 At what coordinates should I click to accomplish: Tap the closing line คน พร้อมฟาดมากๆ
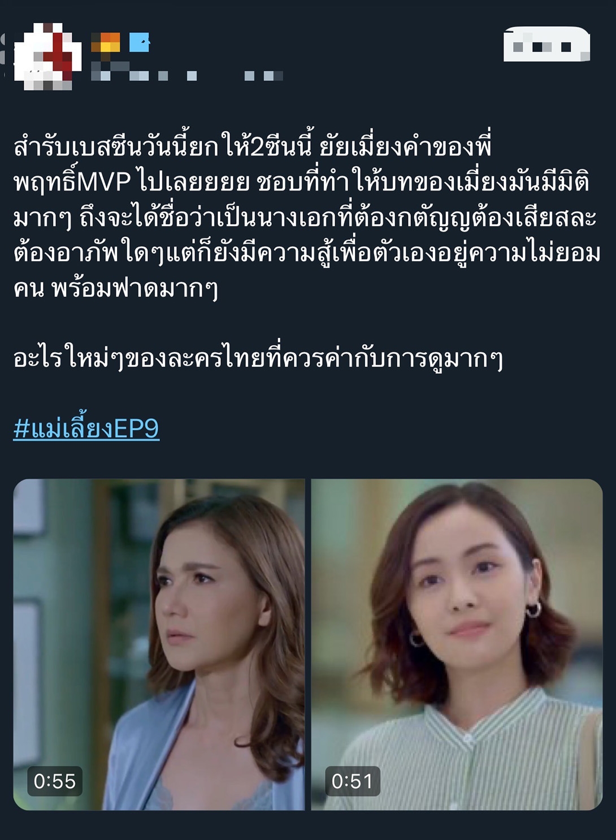pyautogui.click(x=116, y=288)
